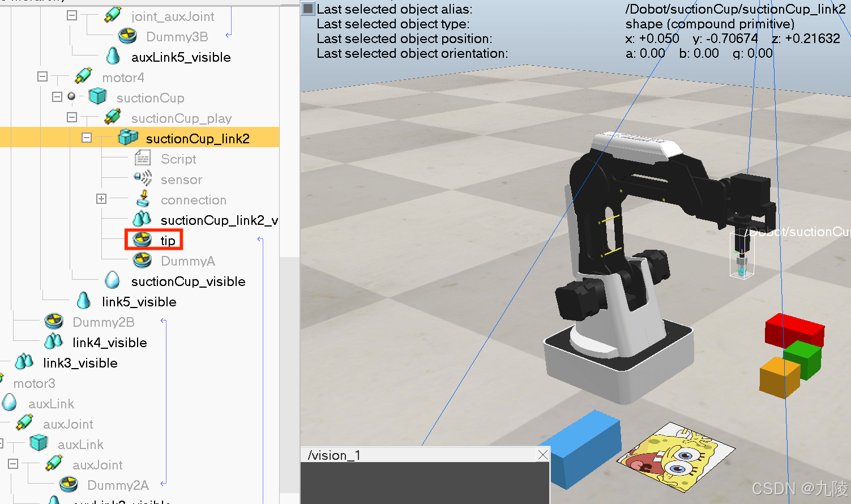Select auxLink5_visible label

181,57
